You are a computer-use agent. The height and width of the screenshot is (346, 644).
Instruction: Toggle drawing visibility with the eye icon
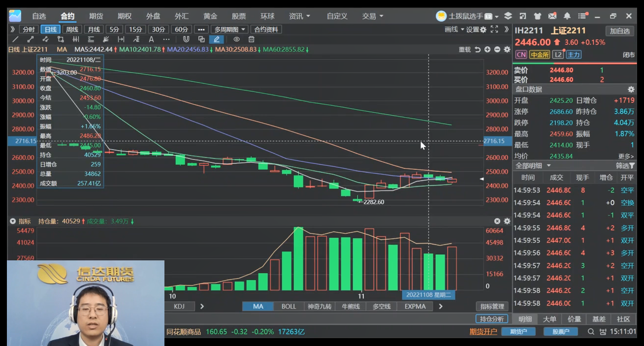[237, 39]
